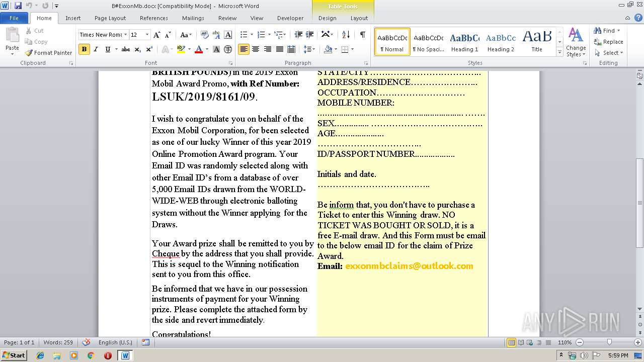Viewport: 644px width, 362px height.
Task: Open the Font dialog launcher
Action: tap(230, 63)
